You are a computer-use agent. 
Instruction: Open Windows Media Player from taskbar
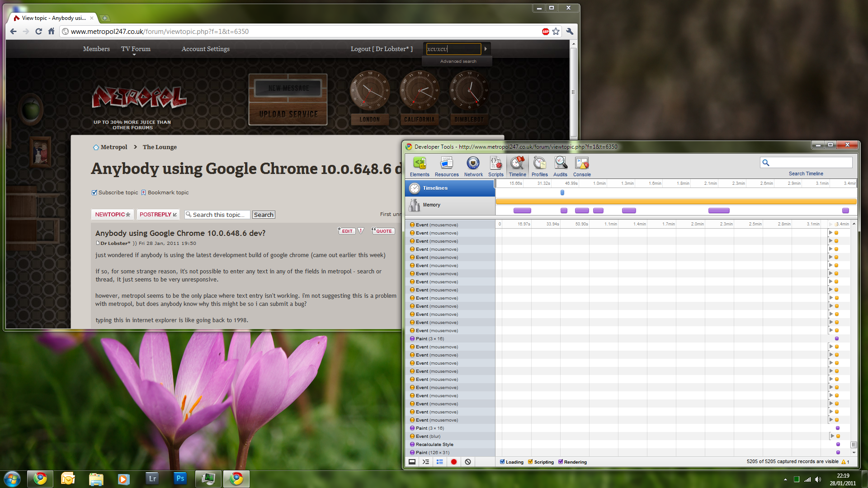(x=124, y=479)
